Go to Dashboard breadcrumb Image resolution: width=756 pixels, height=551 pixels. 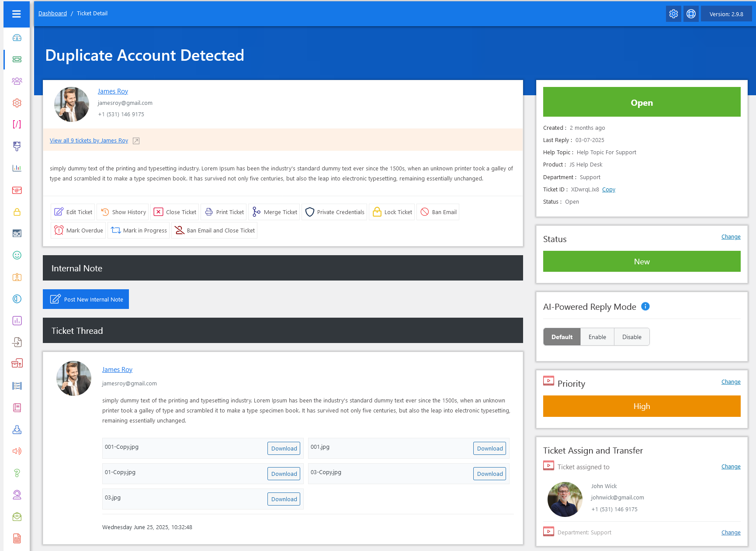[x=52, y=14]
